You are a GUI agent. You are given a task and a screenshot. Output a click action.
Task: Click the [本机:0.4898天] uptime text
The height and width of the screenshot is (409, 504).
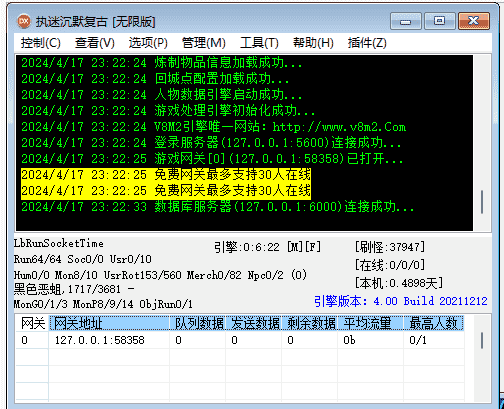399,283
